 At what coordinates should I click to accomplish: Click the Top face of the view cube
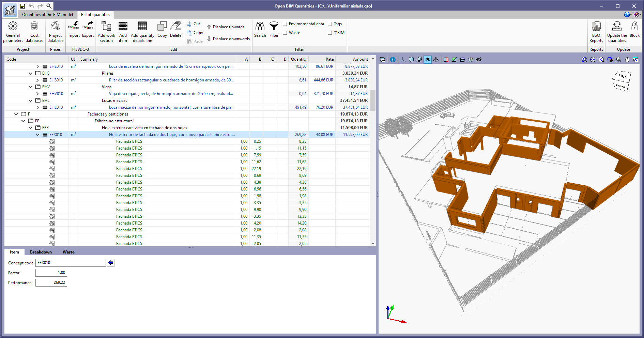click(x=623, y=76)
